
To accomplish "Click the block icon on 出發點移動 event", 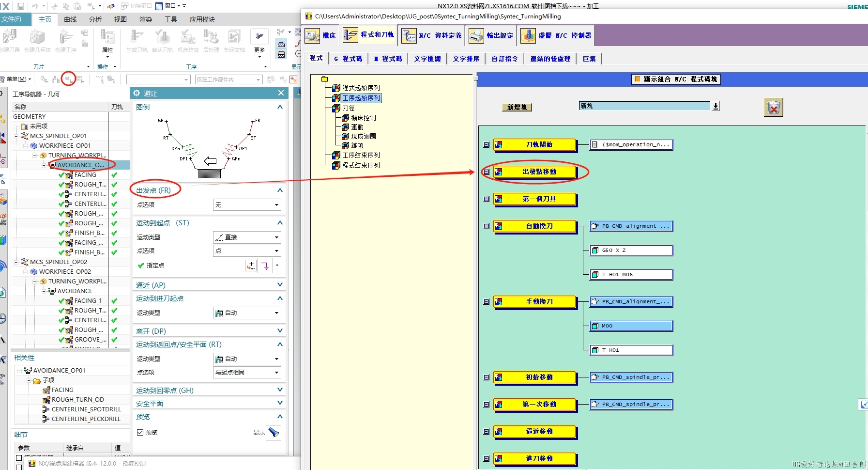I will (498, 172).
